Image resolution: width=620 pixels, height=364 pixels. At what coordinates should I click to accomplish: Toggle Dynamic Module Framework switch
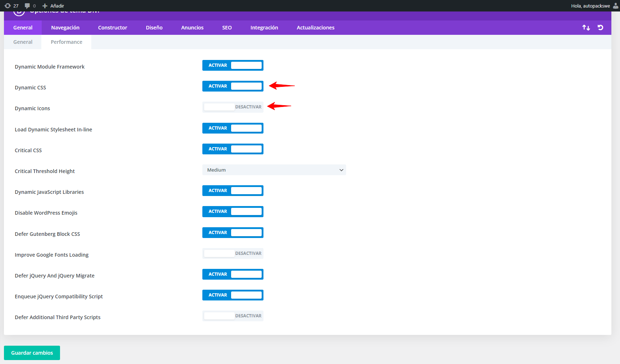233,65
